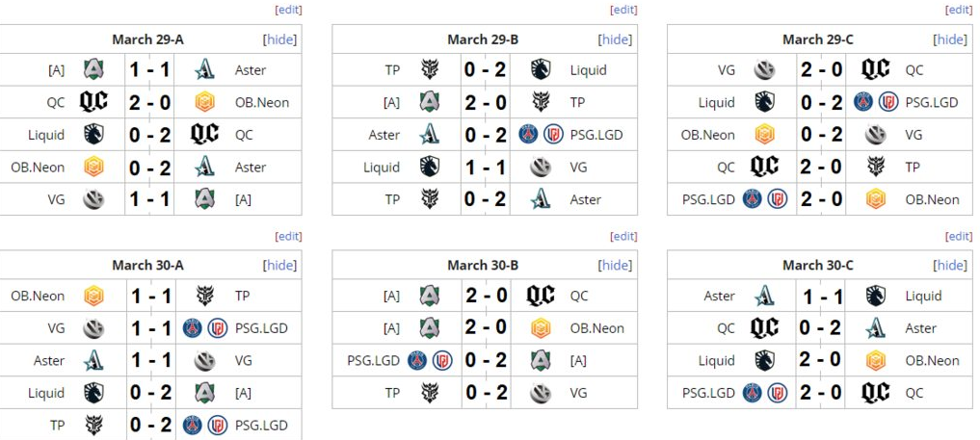Screen dimensions: 980x440
Task: Click the OB.Neon logo in March 30-C Liquid row
Action: click(875, 360)
